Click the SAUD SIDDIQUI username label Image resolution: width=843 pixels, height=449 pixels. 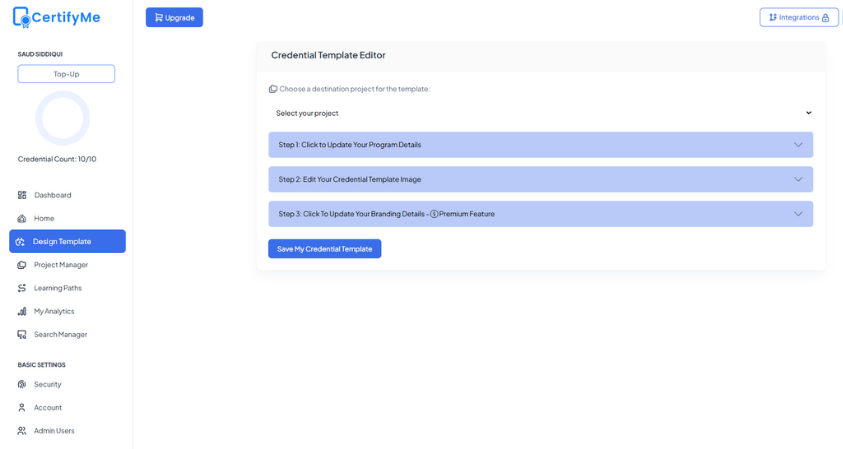[x=40, y=54]
